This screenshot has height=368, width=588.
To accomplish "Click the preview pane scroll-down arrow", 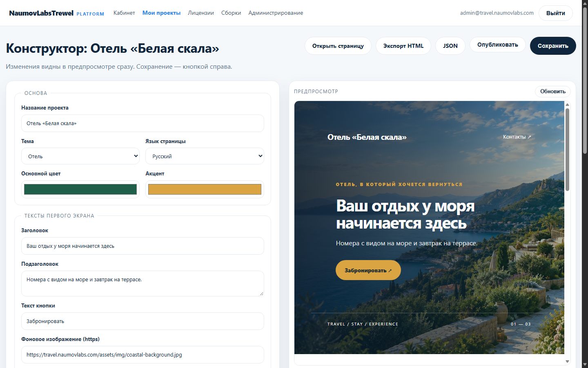I will 567,361.
